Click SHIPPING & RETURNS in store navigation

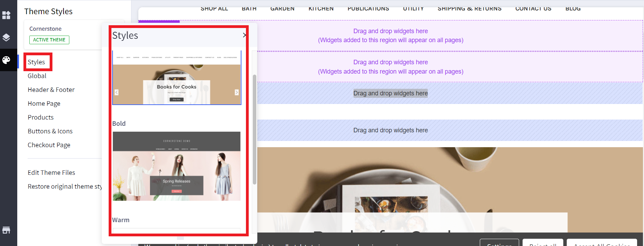[469, 9]
